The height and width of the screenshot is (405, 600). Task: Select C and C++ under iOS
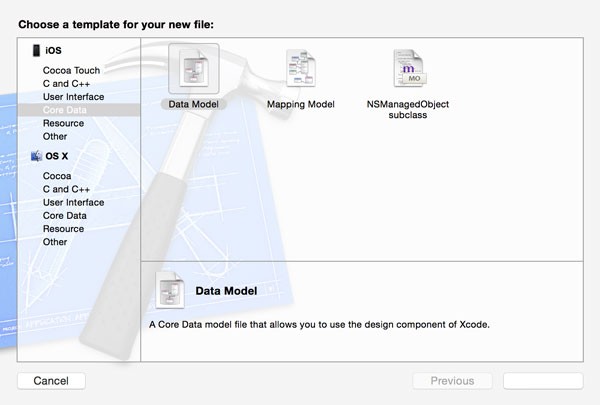(x=67, y=83)
